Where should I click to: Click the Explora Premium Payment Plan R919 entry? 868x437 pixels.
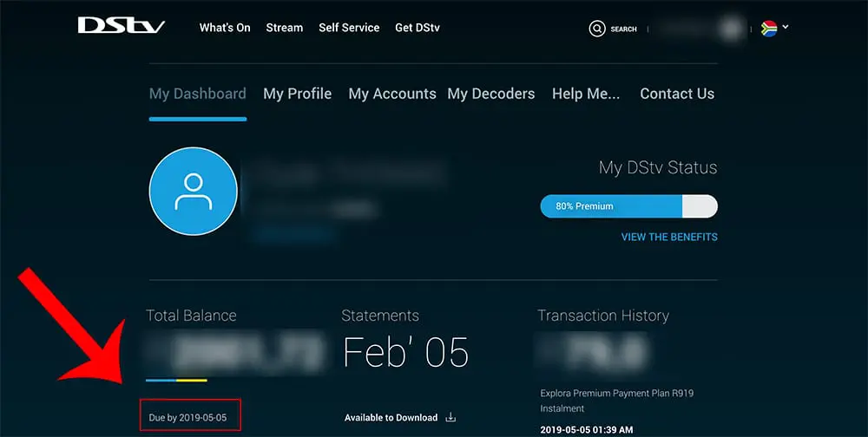pyautogui.click(x=616, y=401)
